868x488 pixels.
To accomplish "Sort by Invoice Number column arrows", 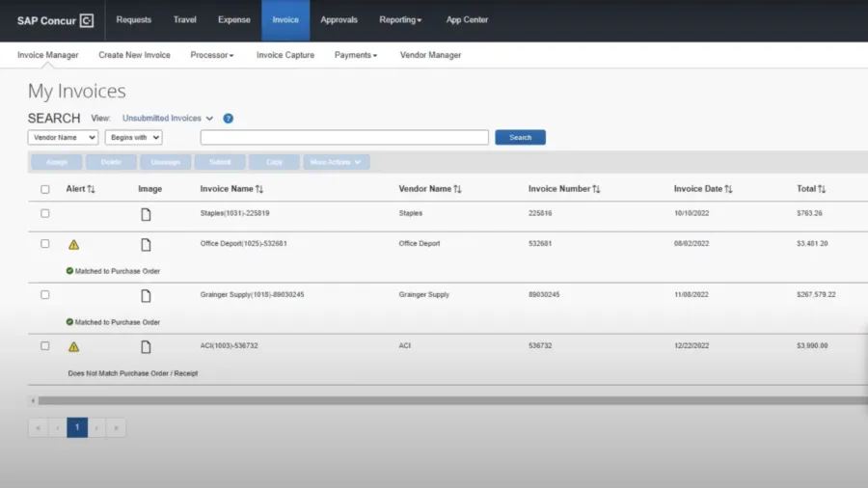I will click(x=596, y=189).
